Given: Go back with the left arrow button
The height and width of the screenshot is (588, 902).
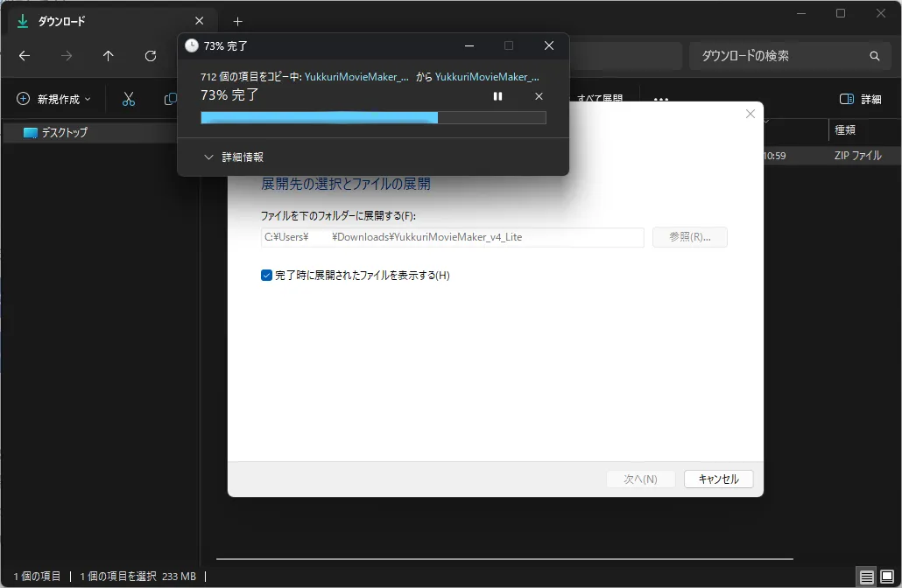Looking at the screenshot, I should coord(25,56).
